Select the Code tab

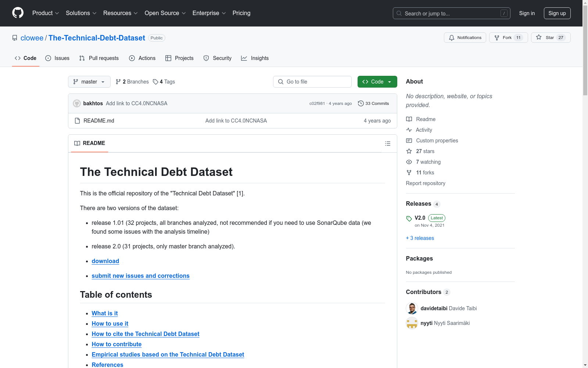26,58
